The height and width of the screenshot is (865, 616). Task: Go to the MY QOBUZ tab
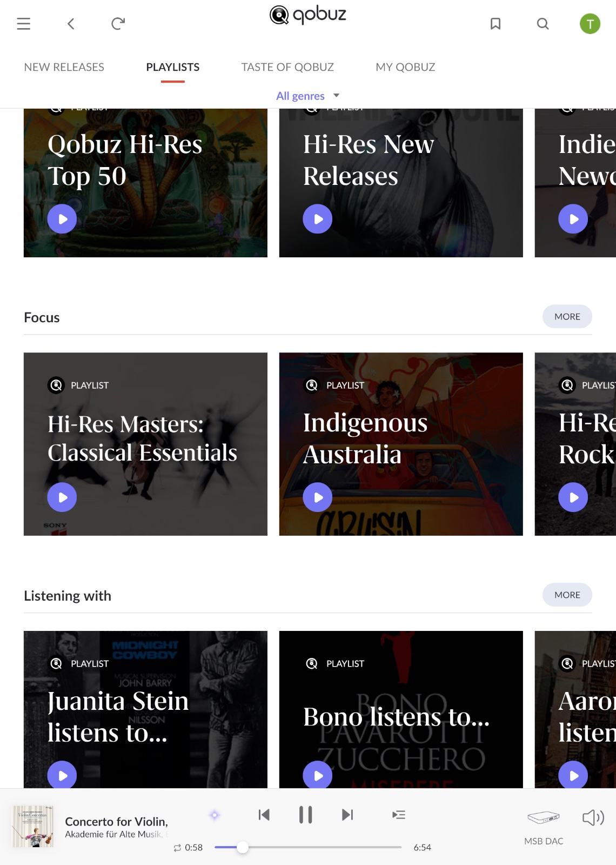[x=405, y=67]
